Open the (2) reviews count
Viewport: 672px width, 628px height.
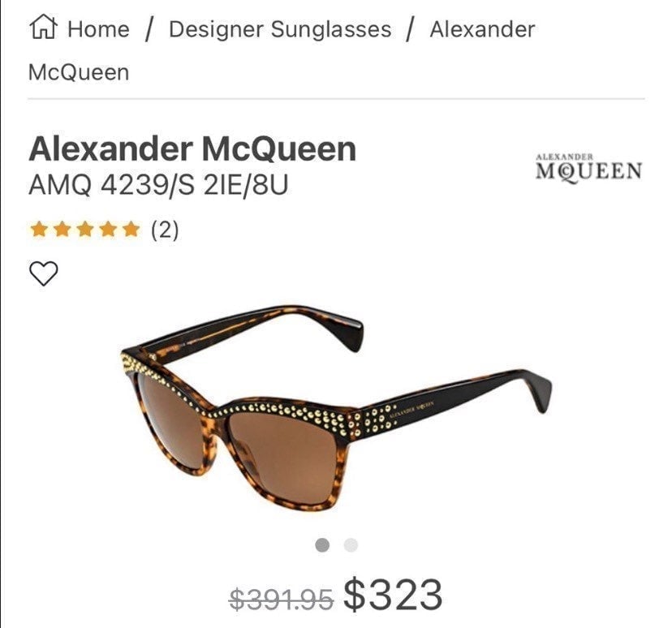165,230
